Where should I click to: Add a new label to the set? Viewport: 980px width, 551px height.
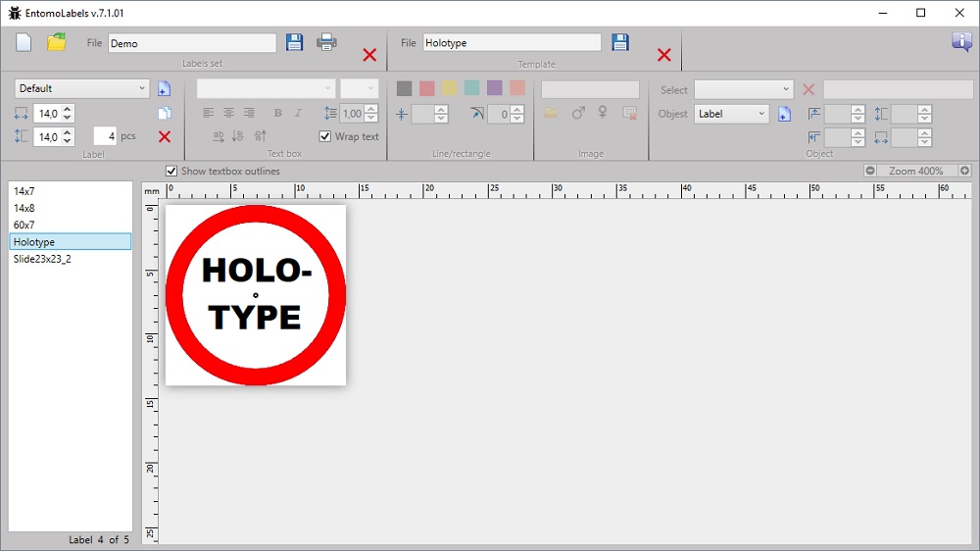[x=164, y=89]
